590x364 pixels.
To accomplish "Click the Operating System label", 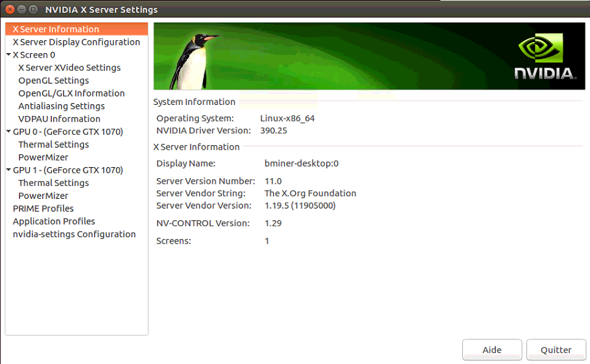I will (x=195, y=118).
